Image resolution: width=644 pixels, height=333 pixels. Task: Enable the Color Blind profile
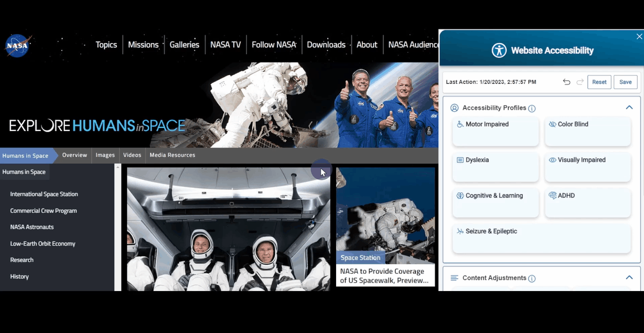click(588, 131)
